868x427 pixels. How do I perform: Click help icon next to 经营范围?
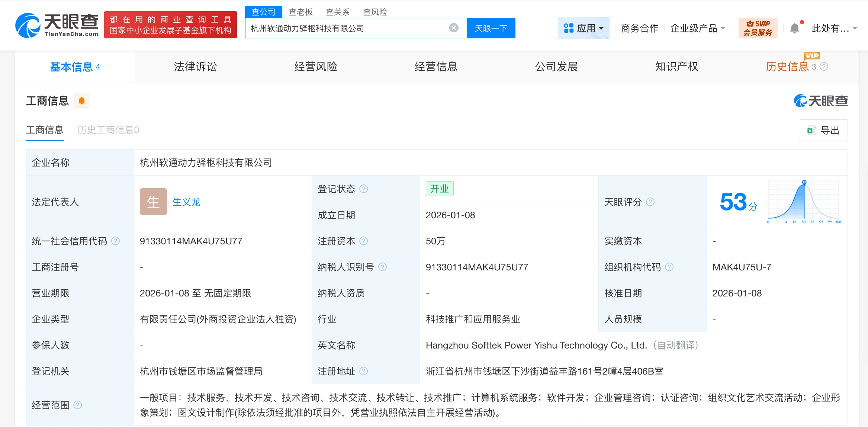[78, 405]
